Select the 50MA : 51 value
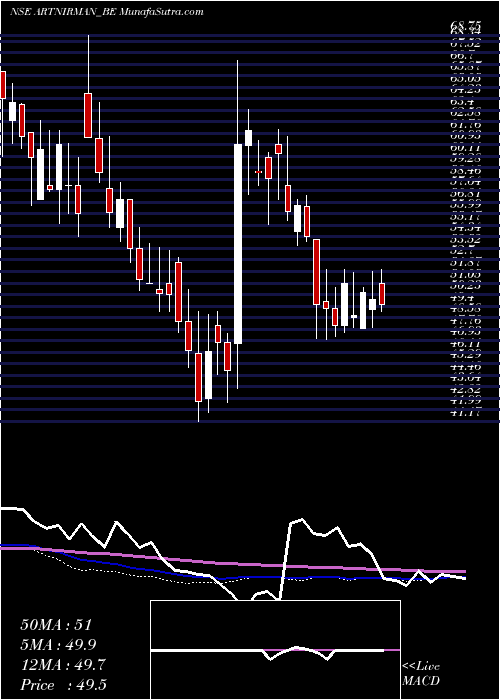Viewport: 500px width, 700px height. pyautogui.click(x=56, y=625)
